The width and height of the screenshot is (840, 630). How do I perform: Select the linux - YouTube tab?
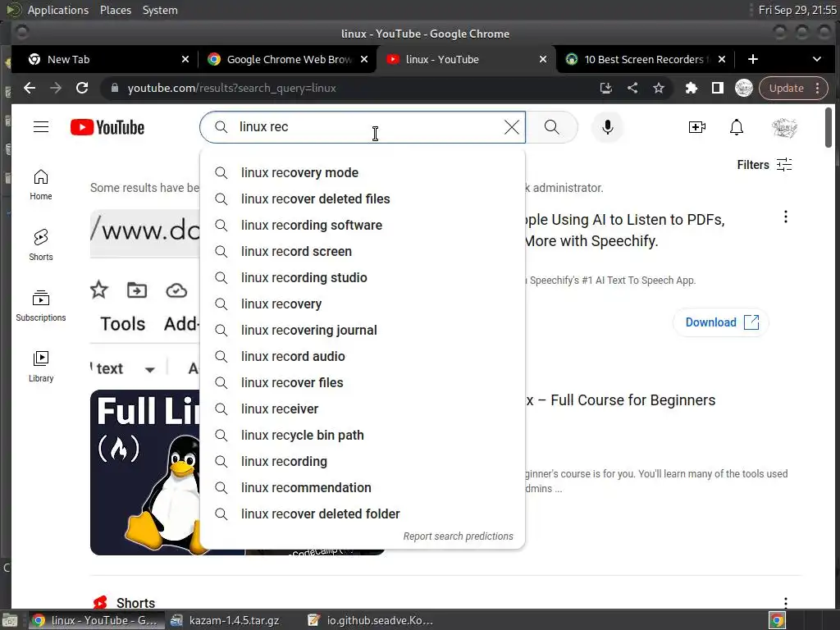(465, 59)
